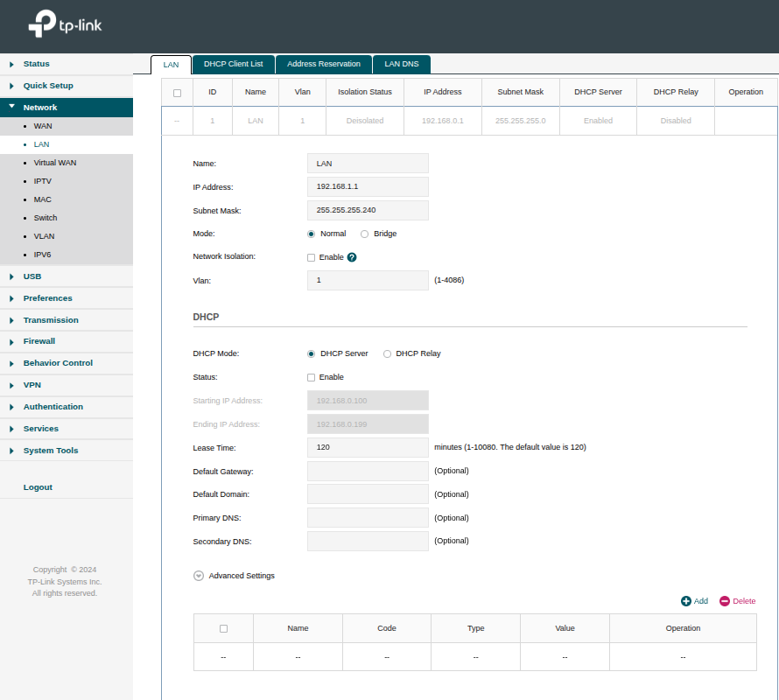Check the LAN table header checkbox

pos(177,93)
